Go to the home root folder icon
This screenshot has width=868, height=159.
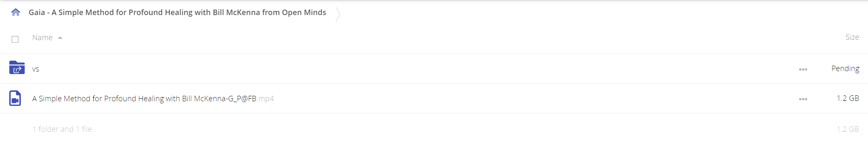pyautogui.click(x=15, y=12)
